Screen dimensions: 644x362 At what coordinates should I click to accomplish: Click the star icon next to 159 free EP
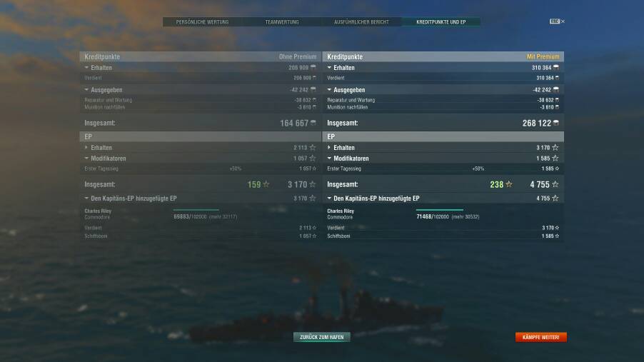coord(266,184)
